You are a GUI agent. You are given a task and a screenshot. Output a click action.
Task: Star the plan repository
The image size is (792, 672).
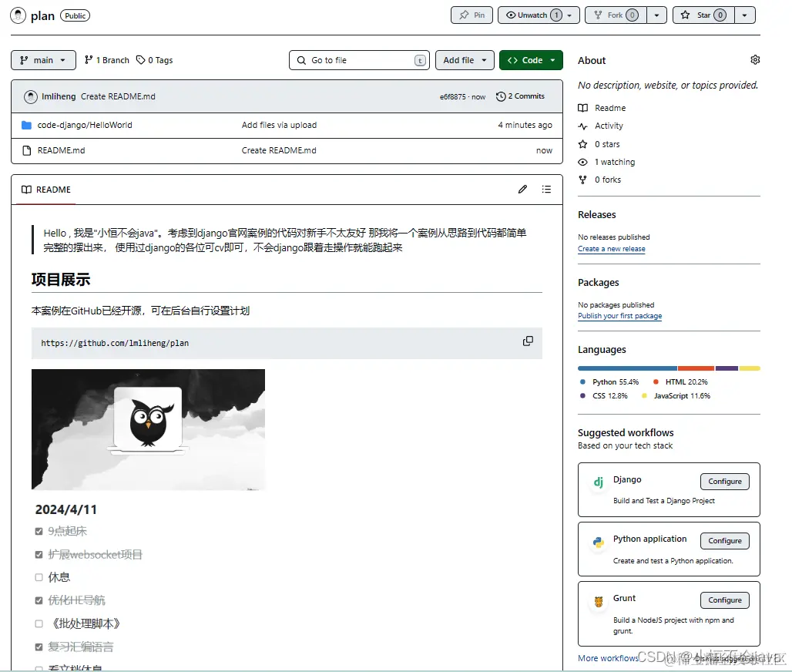pos(704,15)
